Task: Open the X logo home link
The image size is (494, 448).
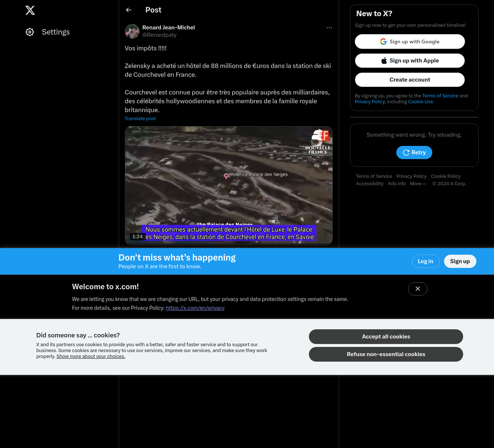Action: [x=30, y=10]
